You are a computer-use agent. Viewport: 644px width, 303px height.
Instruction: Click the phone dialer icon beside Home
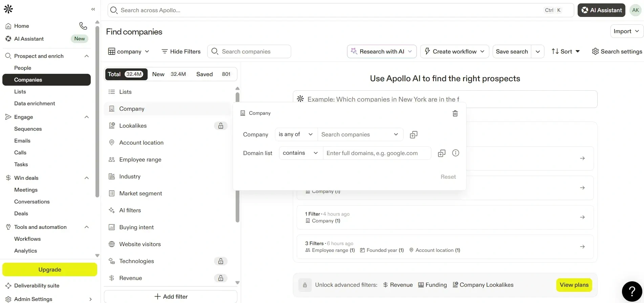coord(83,26)
